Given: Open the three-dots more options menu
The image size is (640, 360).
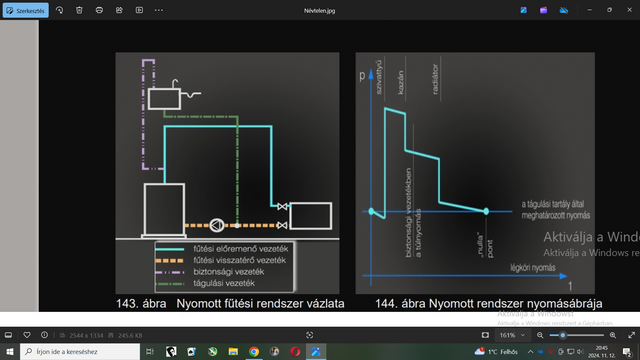Looking at the screenshot, I should point(159,10).
